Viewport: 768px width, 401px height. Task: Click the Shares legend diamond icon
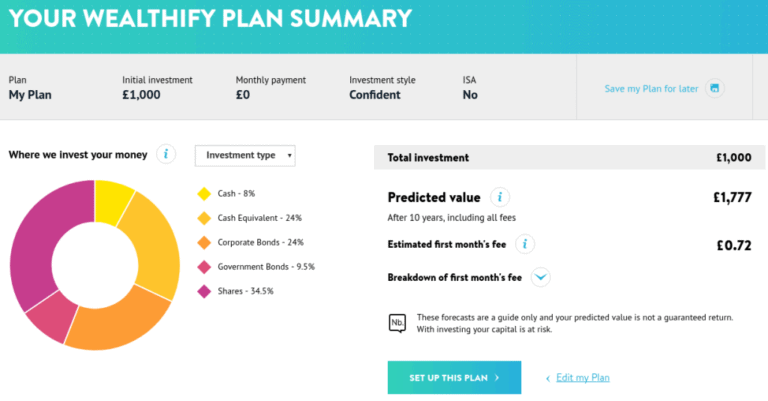coord(204,291)
